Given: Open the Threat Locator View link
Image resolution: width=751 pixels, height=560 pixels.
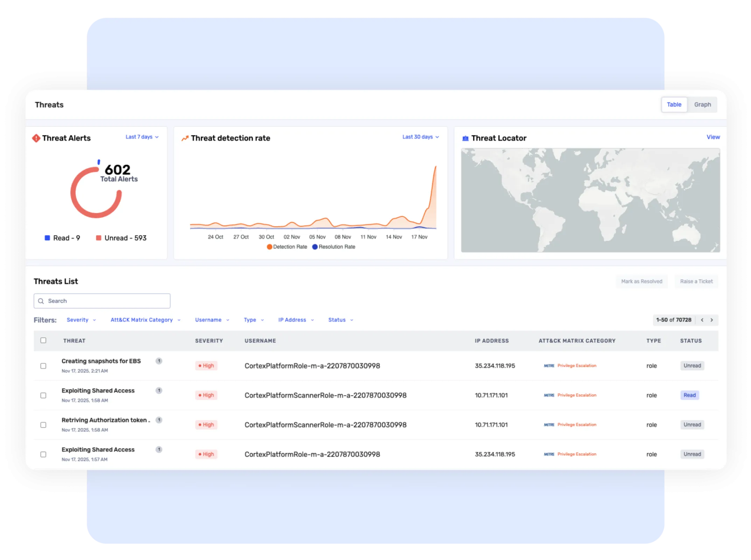Looking at the screenshot, I should (713, 137).
